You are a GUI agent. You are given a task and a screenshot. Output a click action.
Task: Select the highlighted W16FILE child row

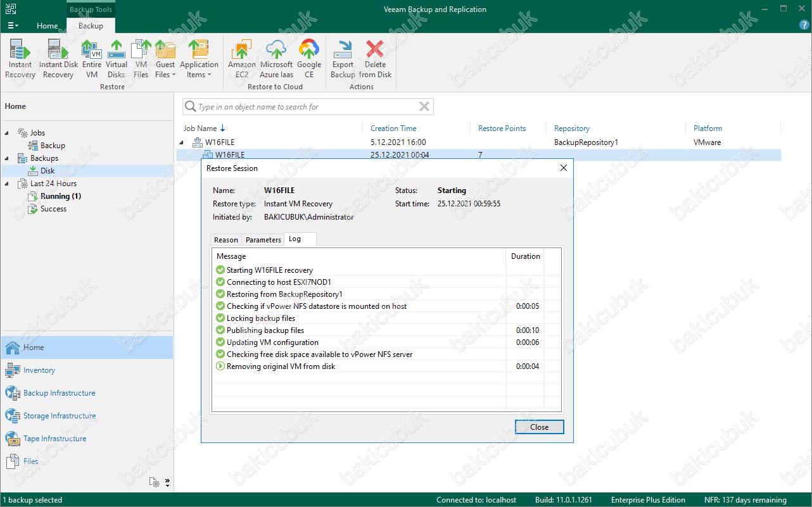(x=478, y=155)
